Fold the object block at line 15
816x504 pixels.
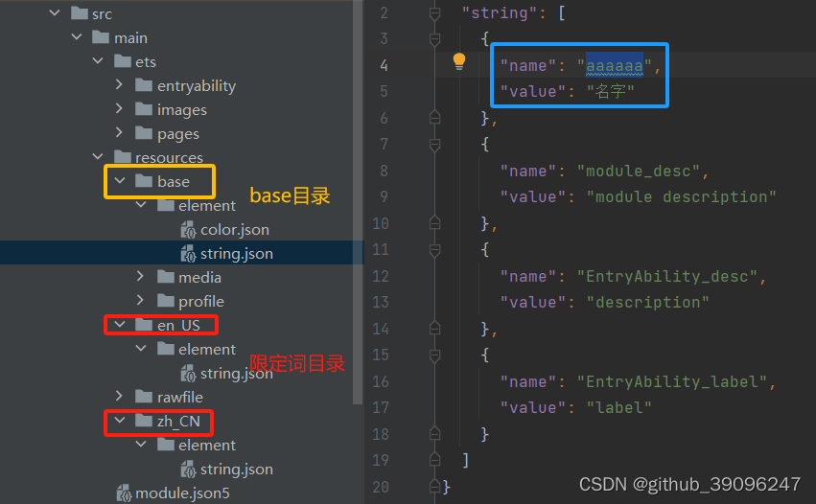434,355
